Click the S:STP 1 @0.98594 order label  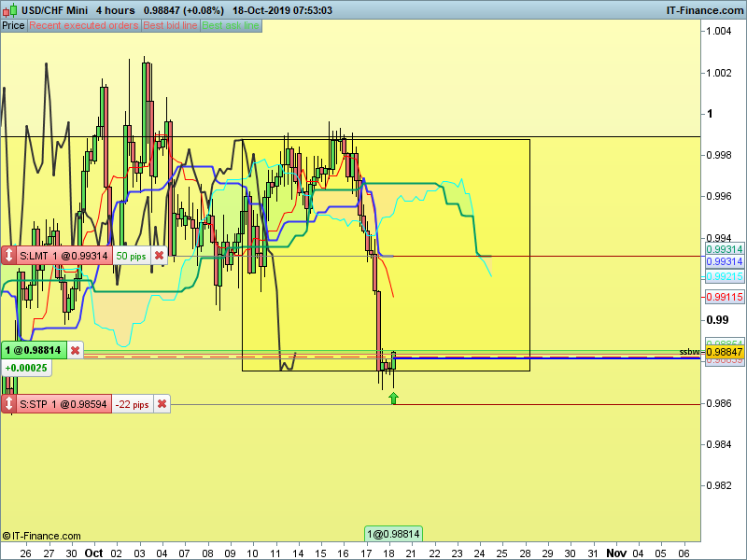coord(63,404)
